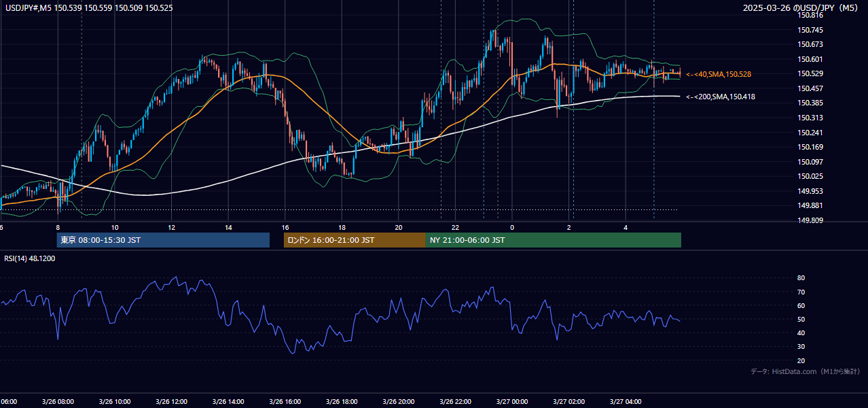Image resolution: width=868 pixels, height=408 pixels.
Task: Click the 3/26 22:00 date axis label
Action: [x=455, y=402]
